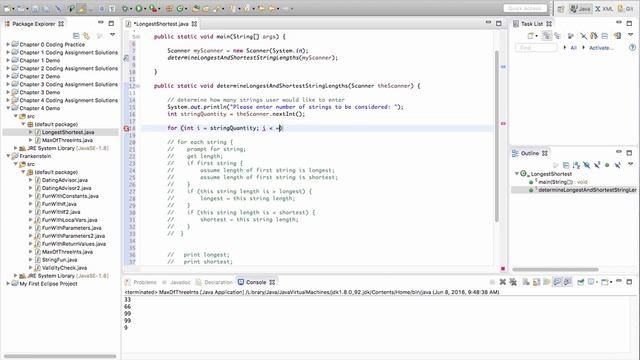The image size is (640, 360).
Task: Open Run button dropdown arrow
Action: pyautogui.click(x=145, y=9)
